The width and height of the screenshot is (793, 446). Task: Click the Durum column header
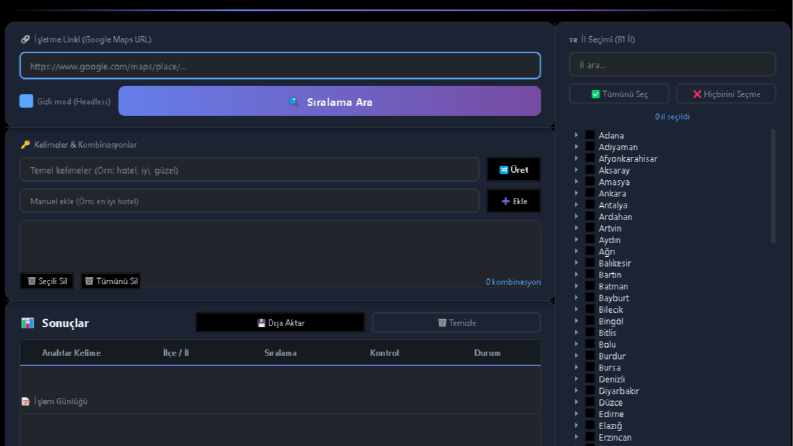point(488,353)
